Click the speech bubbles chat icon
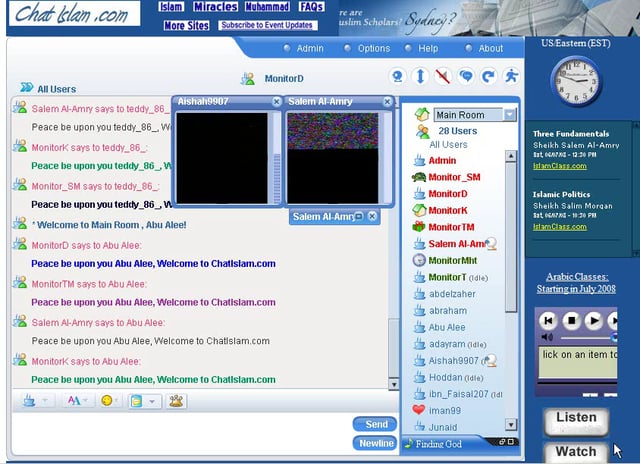Screen dimensions: 640x464 pyautogui.click(x=466, y=76)
